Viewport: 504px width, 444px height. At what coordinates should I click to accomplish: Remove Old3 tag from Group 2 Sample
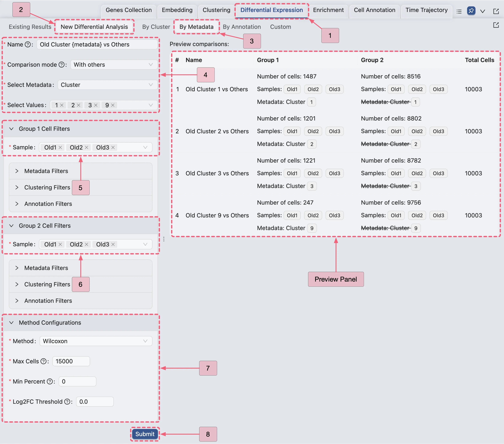pyautogui.click(x=113, y=244)
